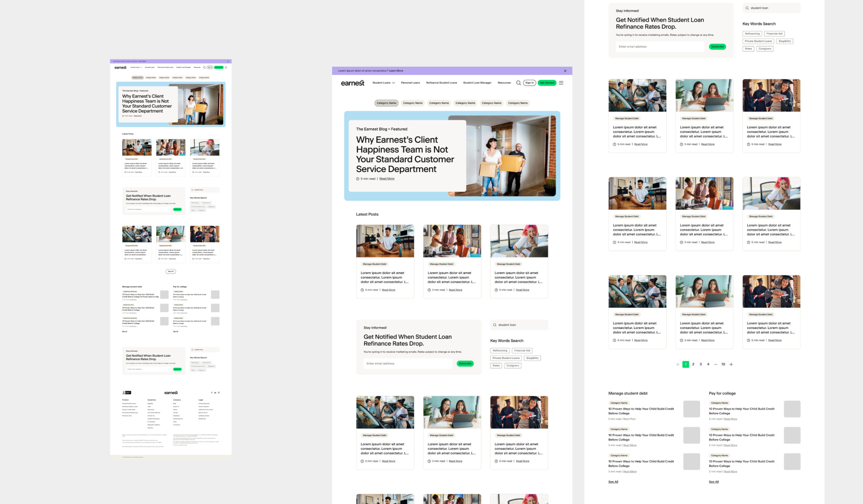Click Sign In in the middle mockup header
This screenshot has width=863, height=504.
click(530, 83)
